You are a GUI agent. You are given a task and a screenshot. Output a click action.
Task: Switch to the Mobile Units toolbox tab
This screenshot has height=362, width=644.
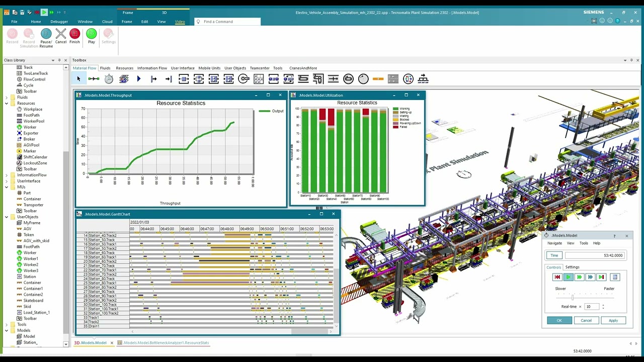tap(209, 68)
